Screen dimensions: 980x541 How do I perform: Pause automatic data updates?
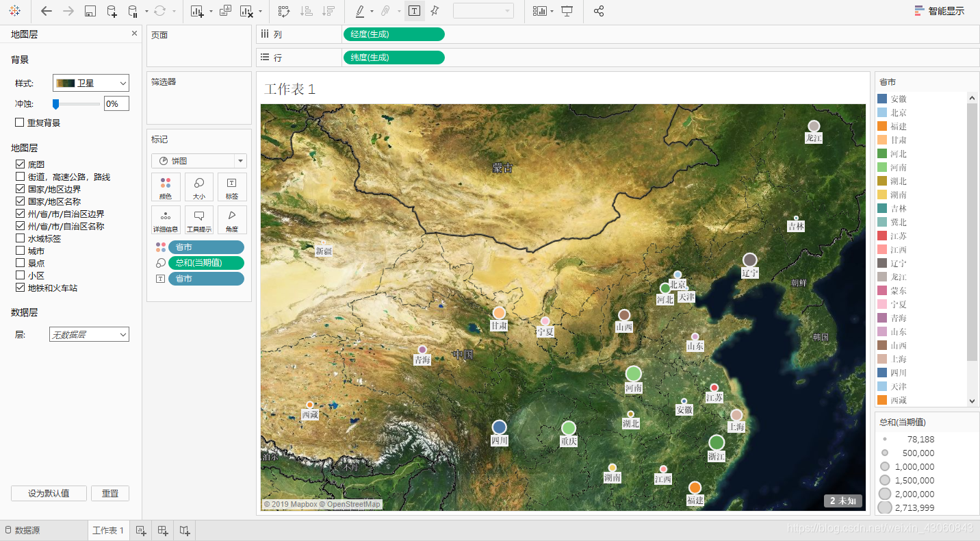pyautogui.click(x=133, y=11)
